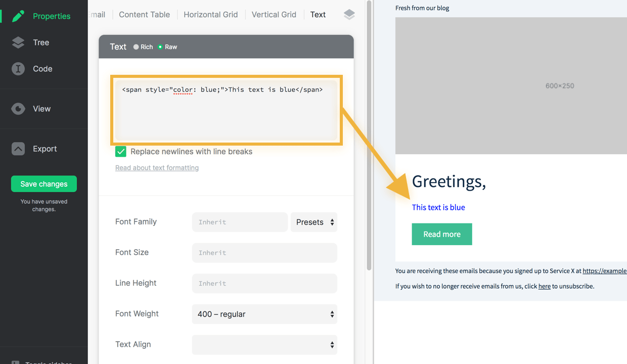Open the Font Weight dropdown

[264, 314]
